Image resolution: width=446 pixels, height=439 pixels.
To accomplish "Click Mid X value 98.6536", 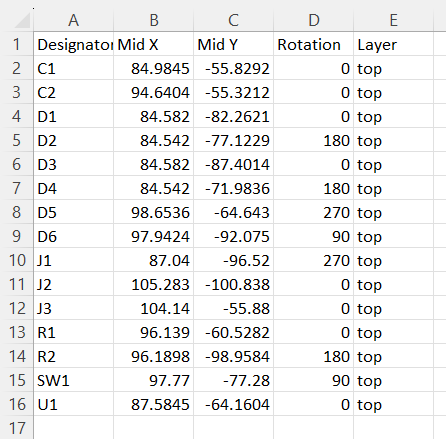I will click(154, 212).
